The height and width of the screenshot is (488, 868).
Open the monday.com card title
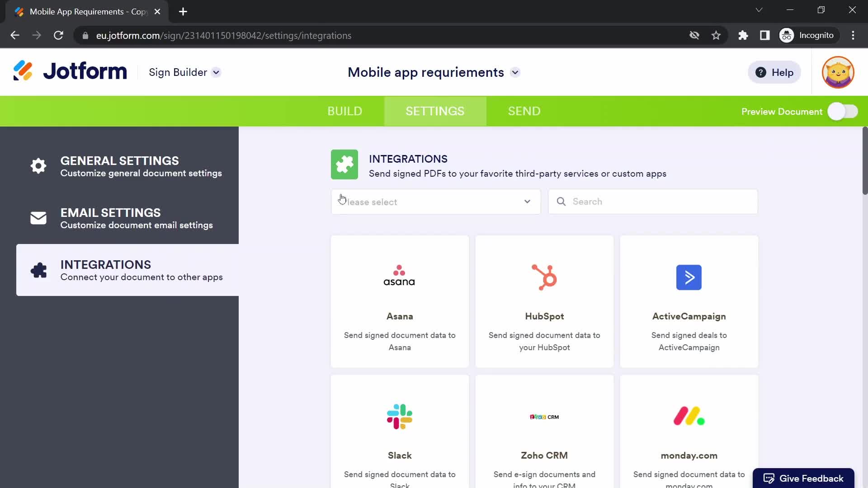point(689,455)
